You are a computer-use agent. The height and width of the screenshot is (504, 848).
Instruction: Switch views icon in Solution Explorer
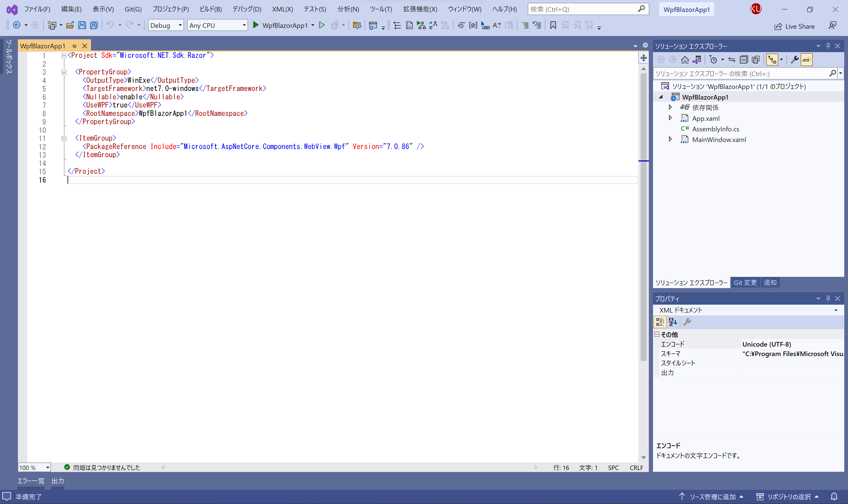pos(697,60)
